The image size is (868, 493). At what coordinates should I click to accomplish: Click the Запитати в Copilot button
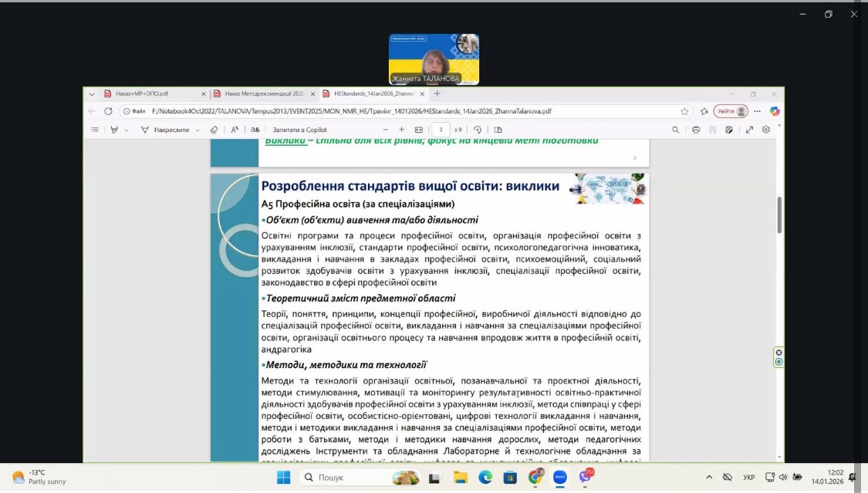pyautogui.click(x=299, y=130)
